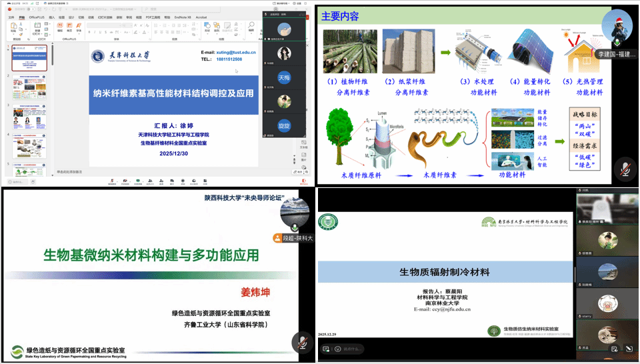Image resolution: width=640 pixels, height=364 pixels.
Task: Unmute the microphone in top-right meeting window
Action: click(624, 168)
